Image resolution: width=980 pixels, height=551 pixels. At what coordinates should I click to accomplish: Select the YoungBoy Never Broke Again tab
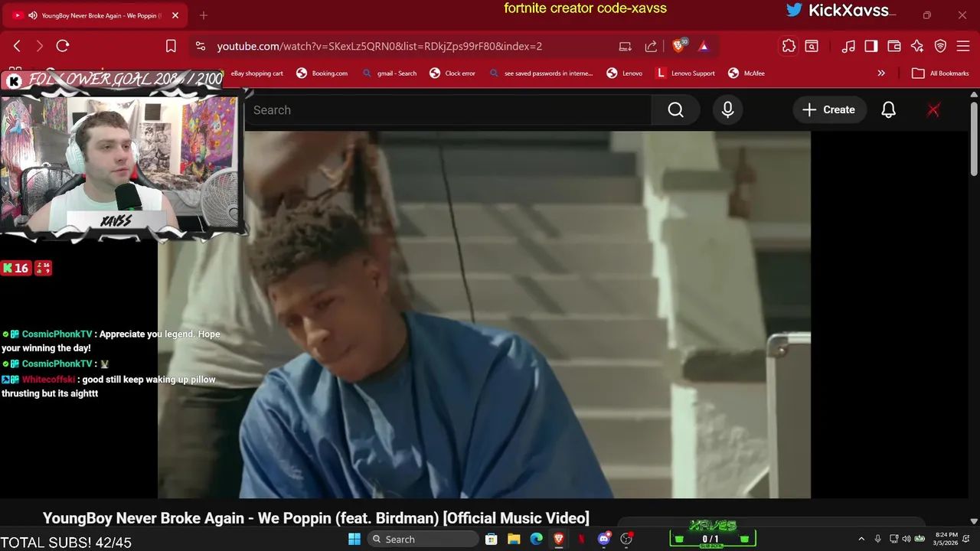pyautogui.click(x=96, y=15)
